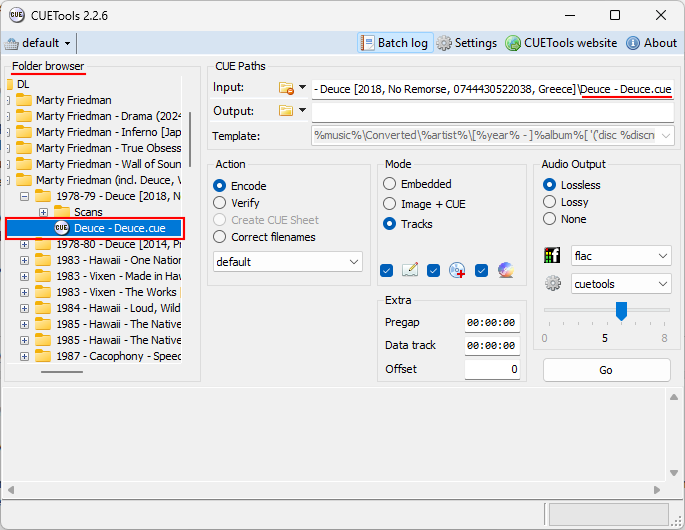Expand the Scans folder
Viewport: 685px width, 530px height.
tap(43, 212)
